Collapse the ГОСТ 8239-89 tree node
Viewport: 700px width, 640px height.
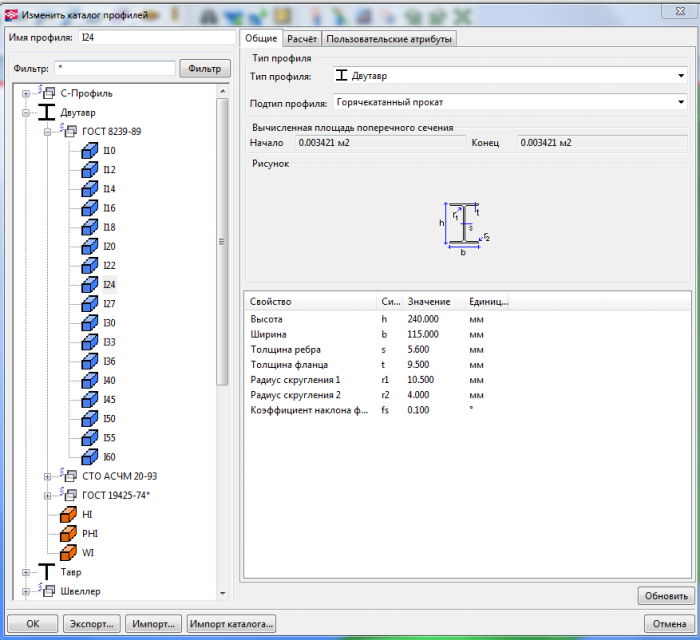(x=47, y=131)
